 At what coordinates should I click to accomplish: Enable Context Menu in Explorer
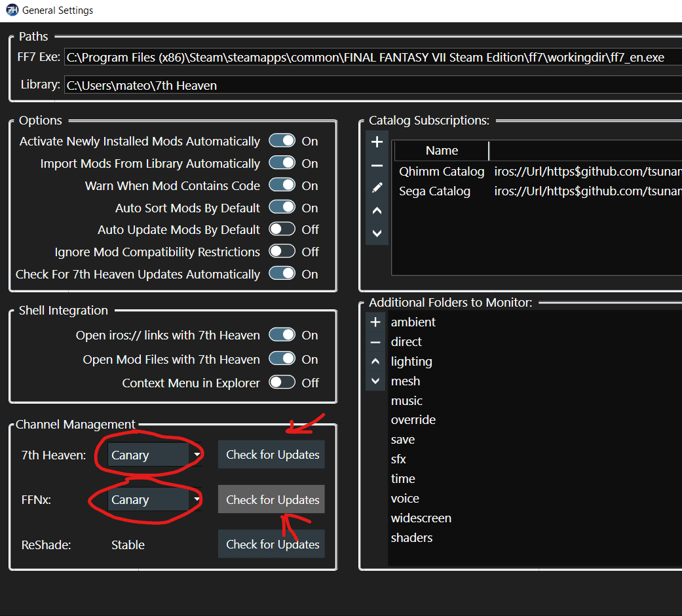tap(282, 383)
